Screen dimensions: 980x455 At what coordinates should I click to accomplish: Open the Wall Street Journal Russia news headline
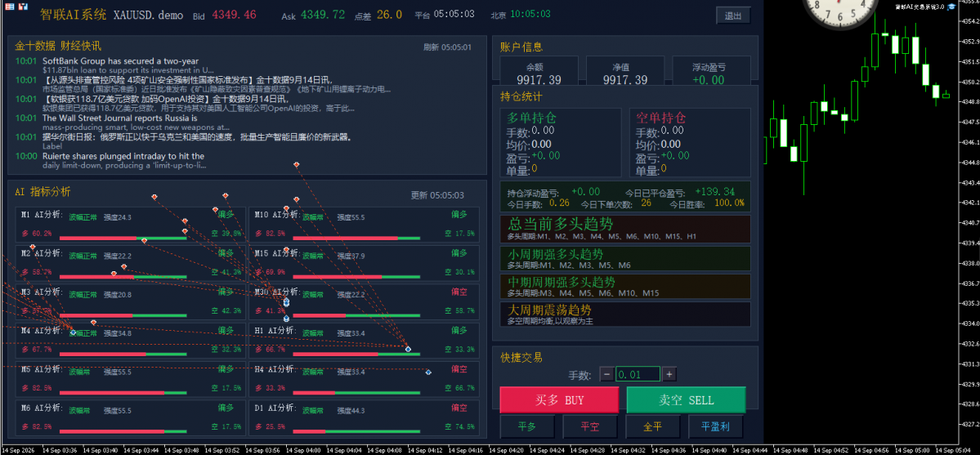point(120,118)
